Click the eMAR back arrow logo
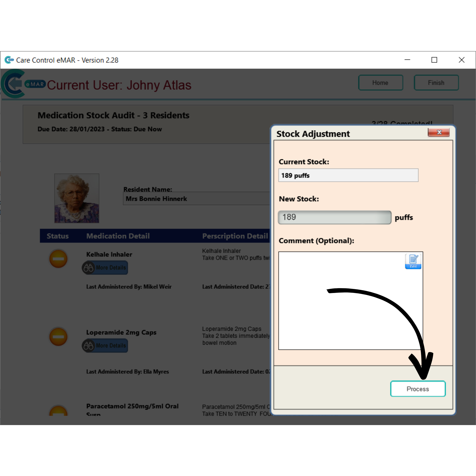The width and height of the screenshot is (476, 476). pos(13,84)
